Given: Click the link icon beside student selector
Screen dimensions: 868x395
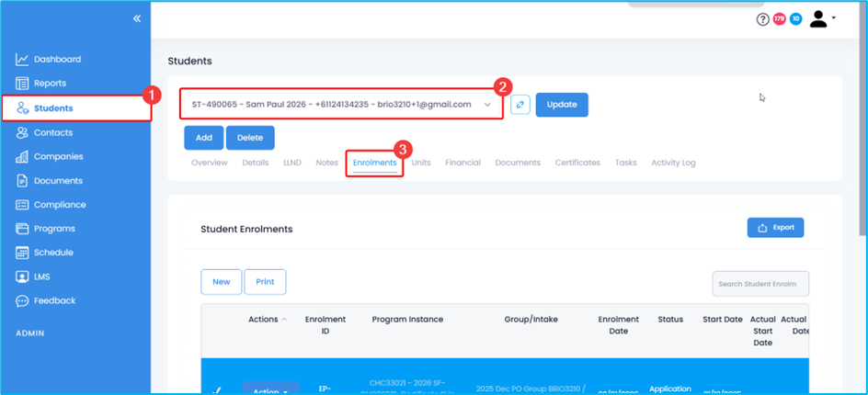Looking at the screenshot, I should (x=520, y=105).
